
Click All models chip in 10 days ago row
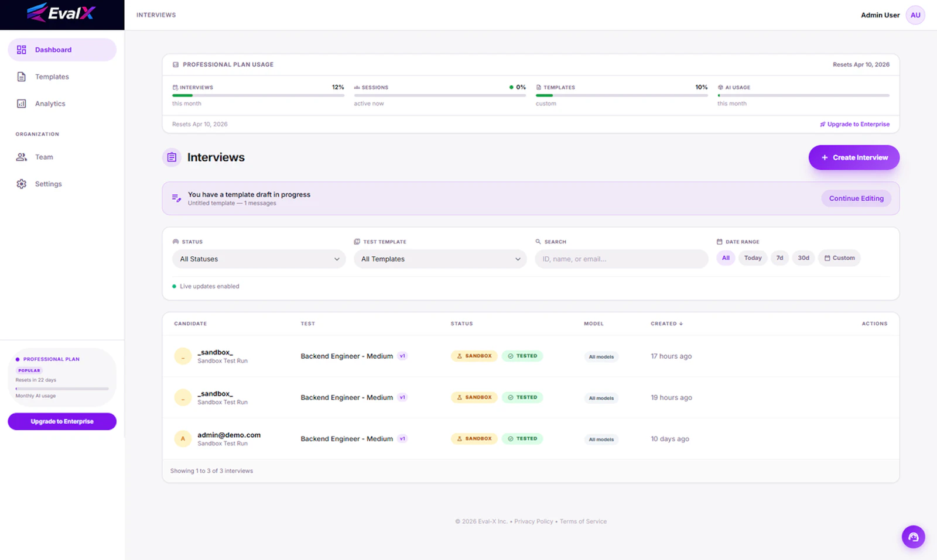tap(601, 439)
